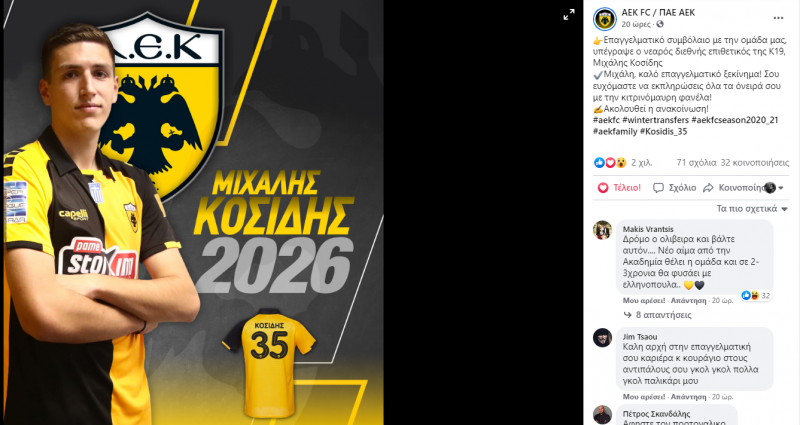Open the share-as profile dropdown arrow
Image resolution: width=800 pixels, height=425 pixels.
pyautogui.click(x=781, y=188)
